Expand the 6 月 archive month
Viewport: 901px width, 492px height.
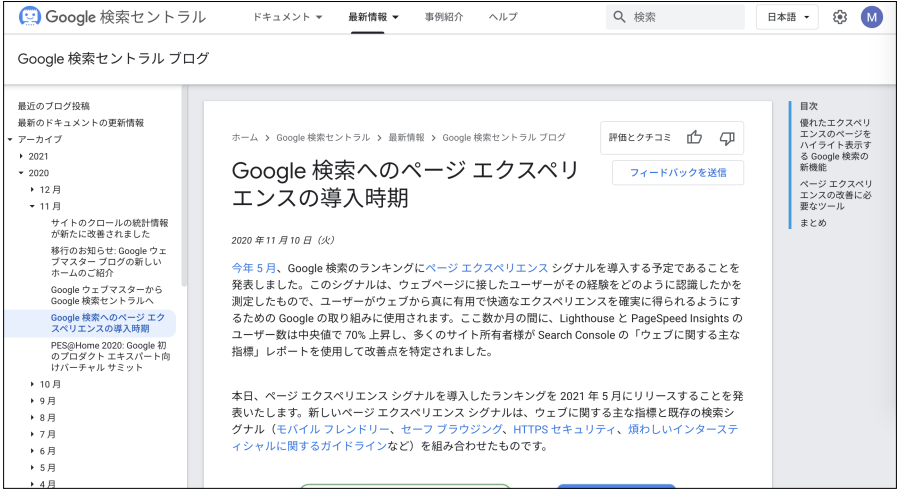pos(32,451)
